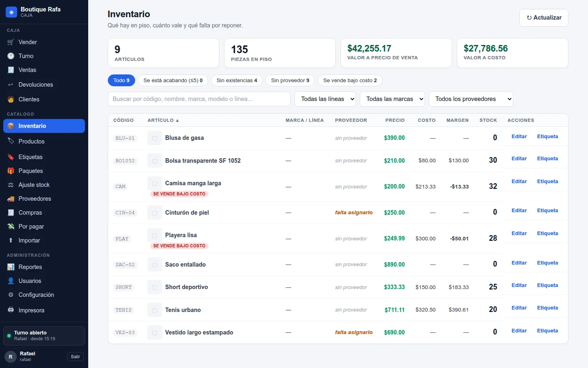Screen dimensions: 588x368
Task: Focus the inventory search field
Action: 199,99
